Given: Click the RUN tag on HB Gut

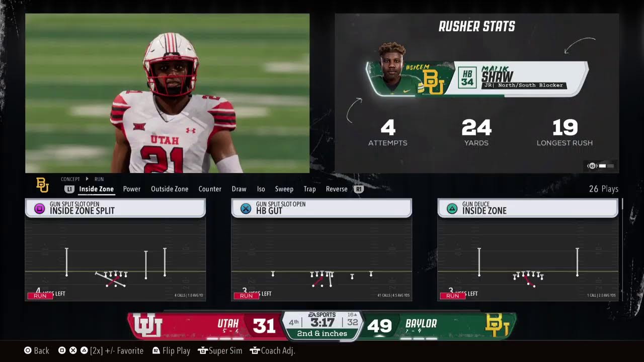Looking at the screenshot, I should [x=247, y=296].
